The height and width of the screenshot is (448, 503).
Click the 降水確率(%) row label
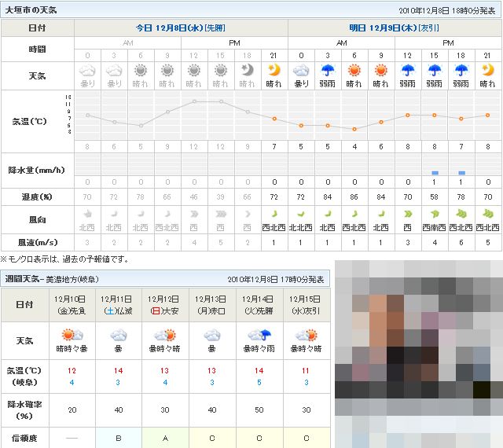[24, 410]
